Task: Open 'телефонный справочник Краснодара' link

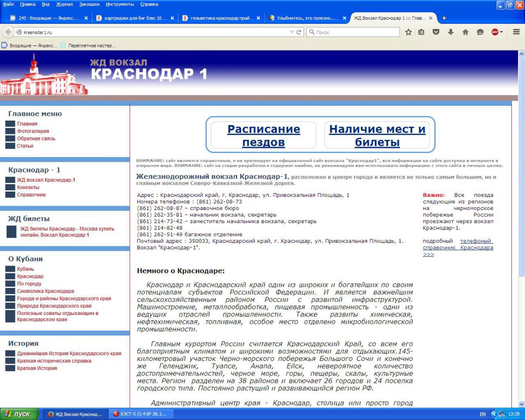Action: [458, 248]
